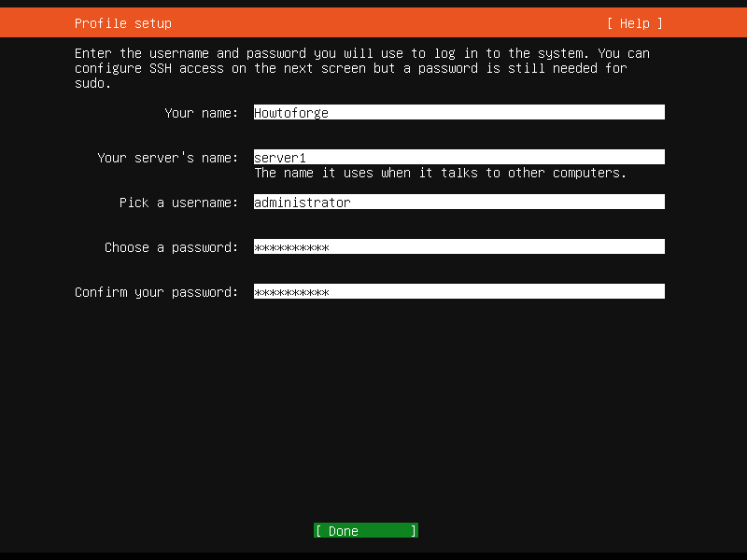Select the Confirm your password field
This screenshot has width=747, height=560.
pyautogui.click(x=458, y=291)
